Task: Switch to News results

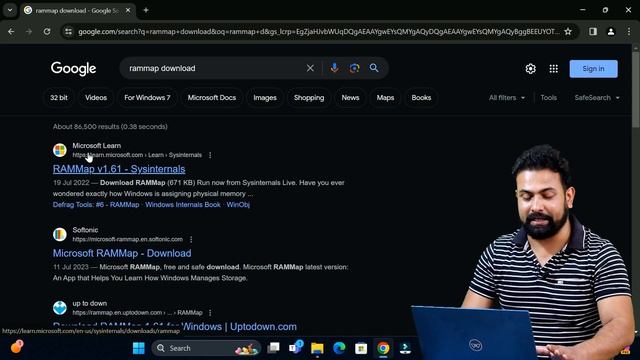Action: pos(350,98)
